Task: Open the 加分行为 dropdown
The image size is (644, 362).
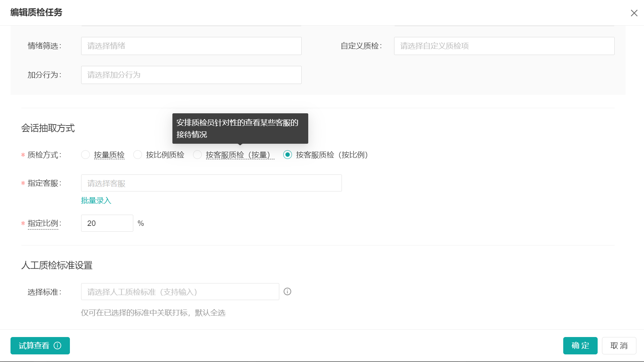Action: click(x=191, y=75)
